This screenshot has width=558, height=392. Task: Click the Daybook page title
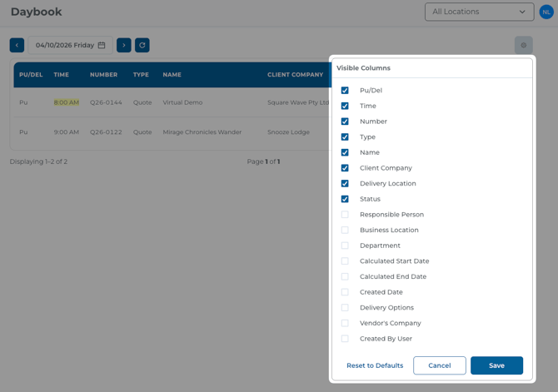(x=37, y=12)
